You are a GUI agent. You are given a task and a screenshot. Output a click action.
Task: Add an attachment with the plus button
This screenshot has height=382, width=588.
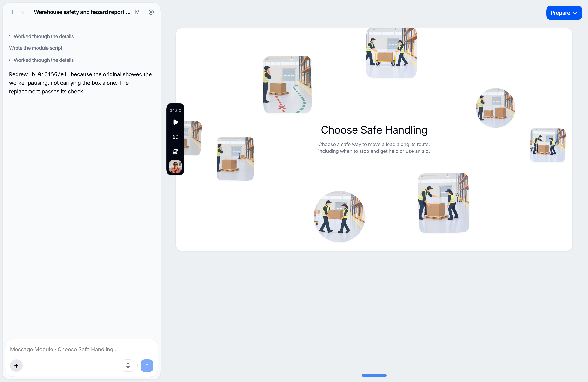pyautogui.click(x=16, y=365)
